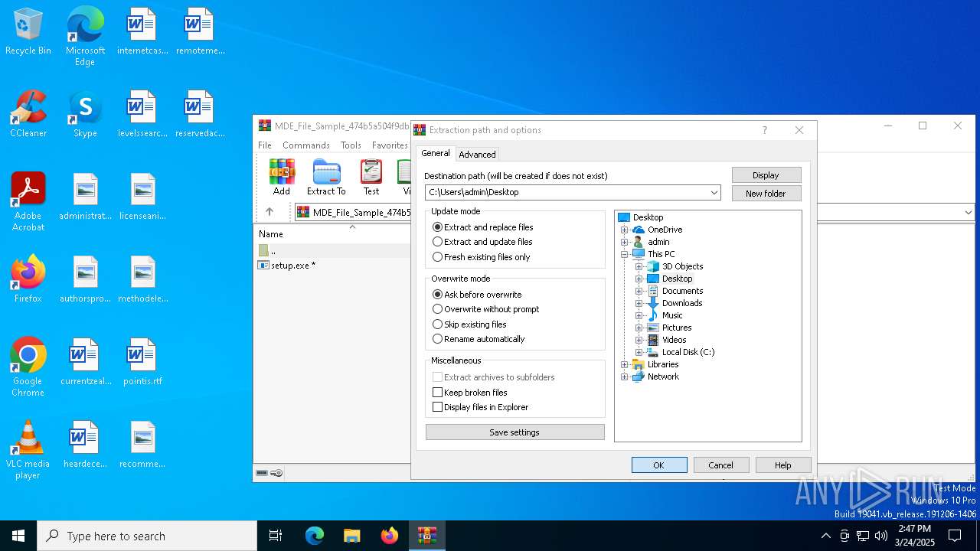Open the Windows Start menu
Image resolution: width=980 pixels, height=551 pixels.
pyautogui.click(x=18, y=536)
